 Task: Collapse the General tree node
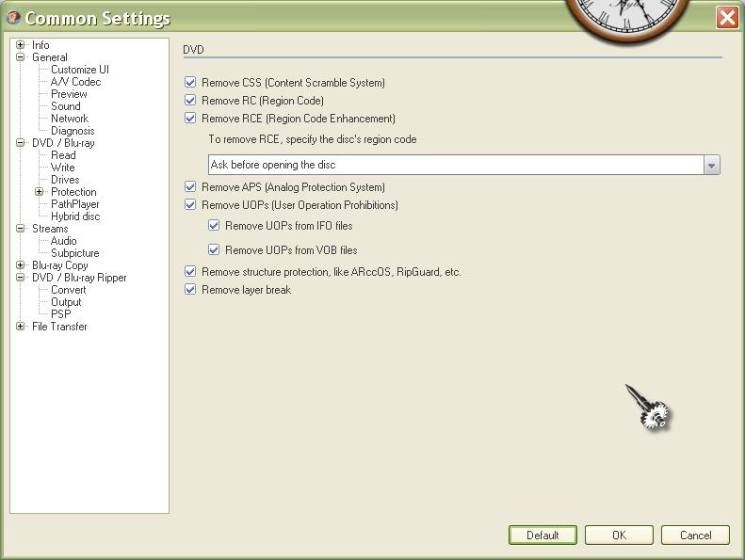tap(21, 57)
